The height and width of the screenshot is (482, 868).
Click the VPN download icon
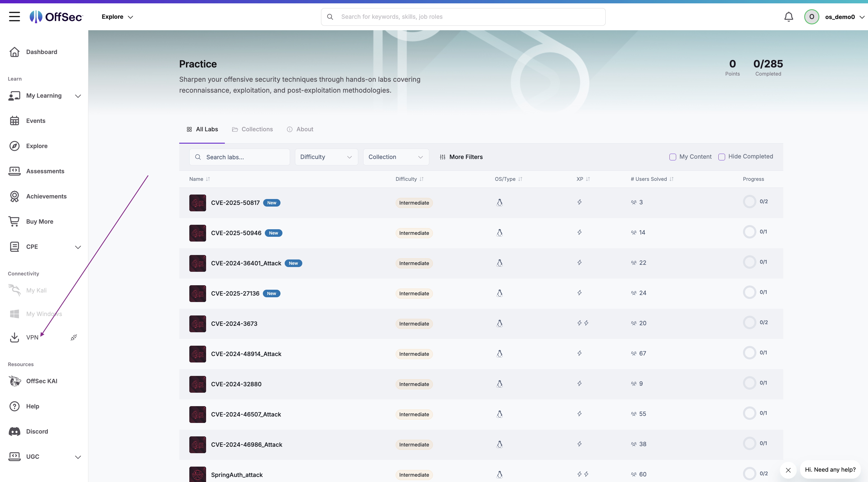point(15,337)
